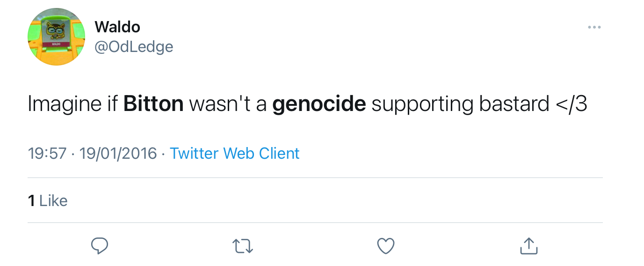The height and width of the screenshot is (266, 644).
Task: View who liked via the Like label
Action: (54, 200)
